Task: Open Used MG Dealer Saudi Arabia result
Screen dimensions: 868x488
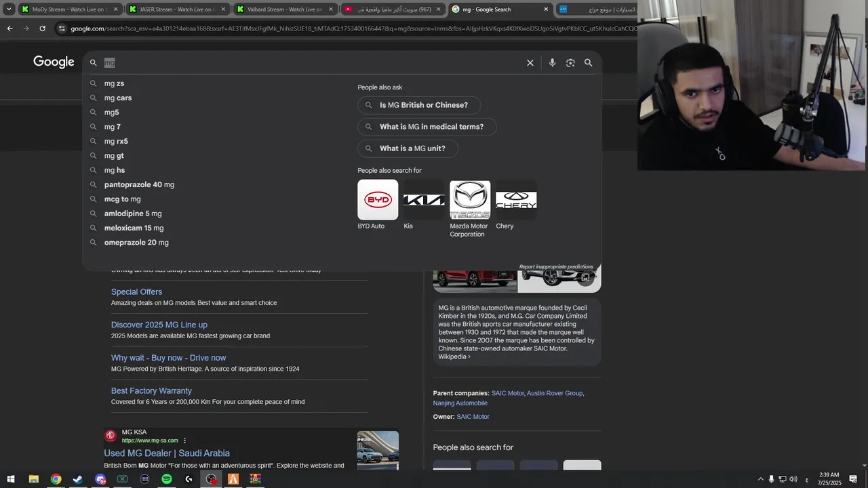Action: 167,453
